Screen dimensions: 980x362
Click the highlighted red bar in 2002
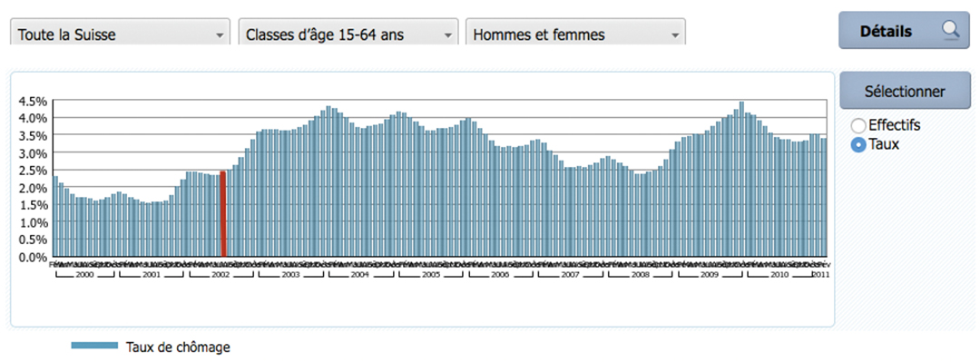pyautogui.click(x=223, y=213)
